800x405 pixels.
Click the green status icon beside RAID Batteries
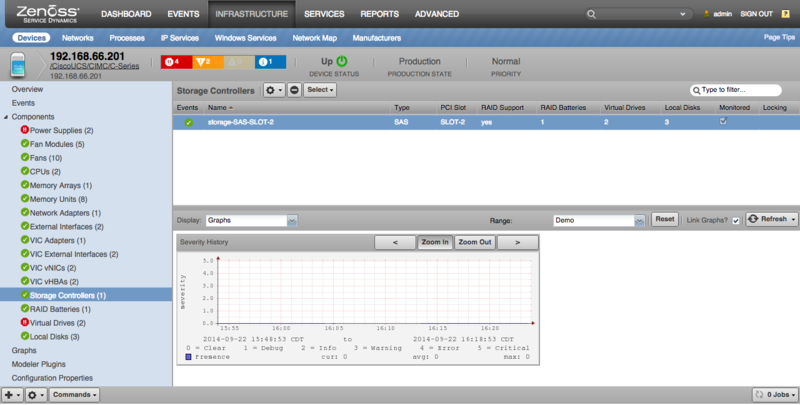click(24, 309)
